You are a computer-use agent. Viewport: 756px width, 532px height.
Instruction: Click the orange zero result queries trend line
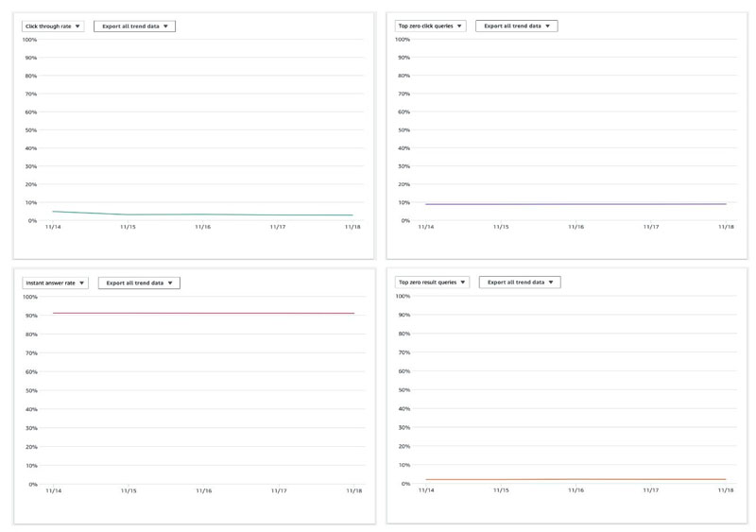click(576, 479)
